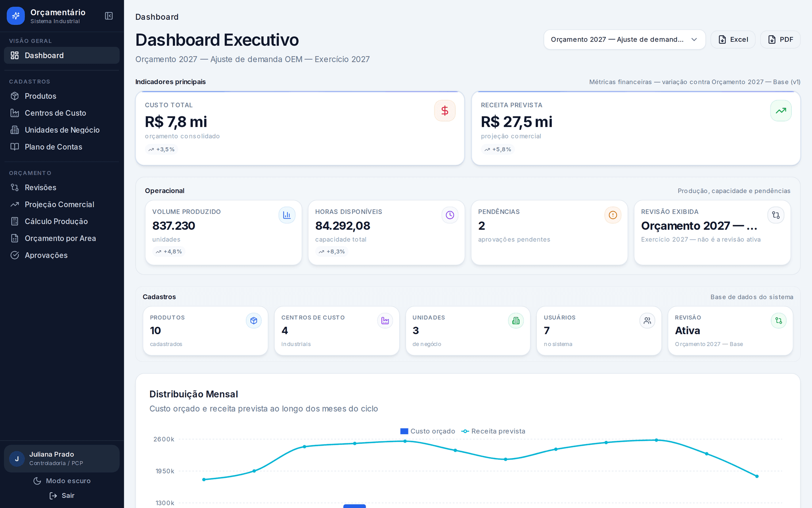Click the Receita Prevista R$ 27,5 mi card

[x=636, y=128]
